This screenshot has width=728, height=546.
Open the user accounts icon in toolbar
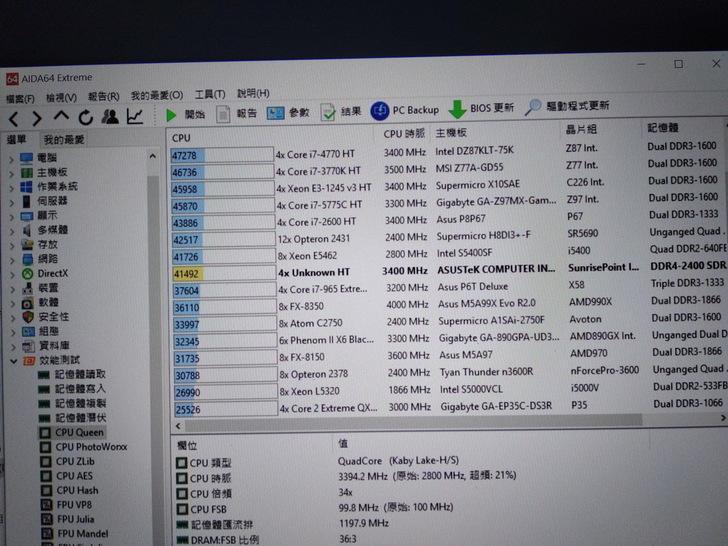110,117
